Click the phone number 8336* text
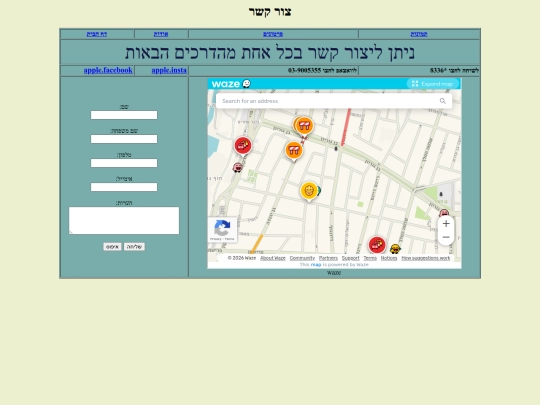This screenshot has width=540, height=405. coord(438,70)
